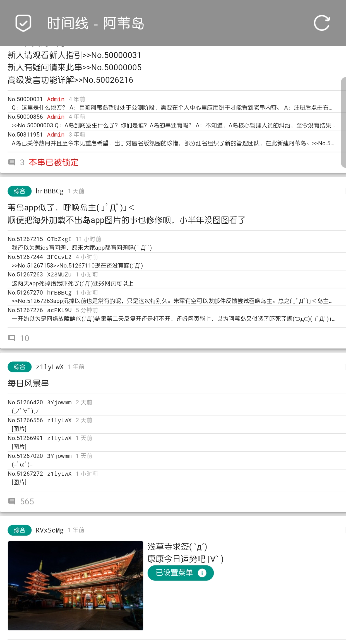
Task: Tap the shield checkmark icon in header
Action: (23, 23)
